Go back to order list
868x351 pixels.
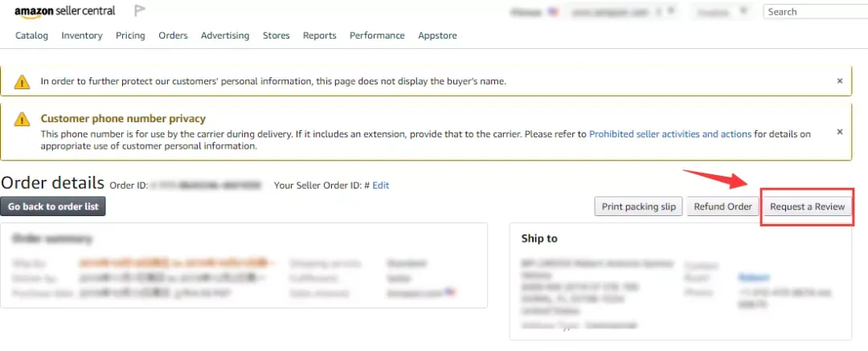(53, 206)
